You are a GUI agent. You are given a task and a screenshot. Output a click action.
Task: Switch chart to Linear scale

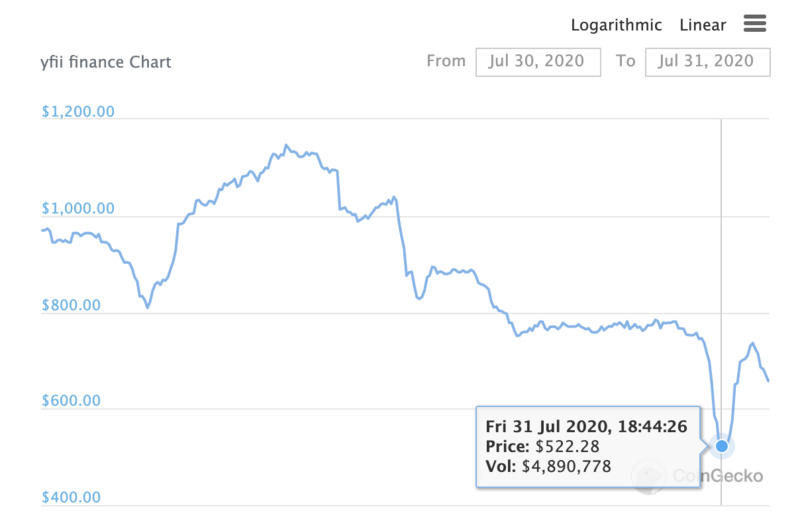(x=702, y=25)
